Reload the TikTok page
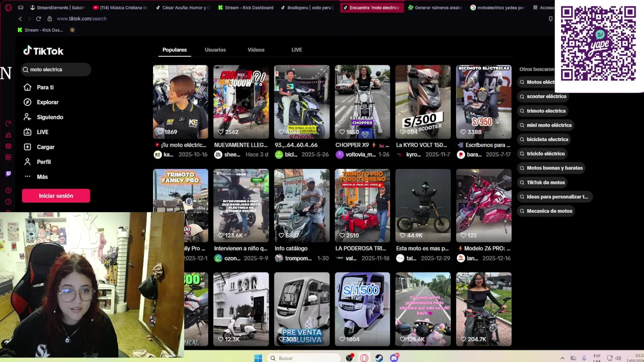Image resolution: width=644 pixels, height=362 pixels. click(x=38, y=19)
